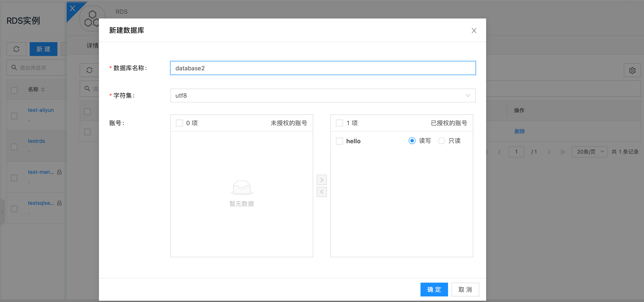Click the move-left arrow in transfer panel
Viewport: 644px width, 302px height.
[x=322, y=192]
